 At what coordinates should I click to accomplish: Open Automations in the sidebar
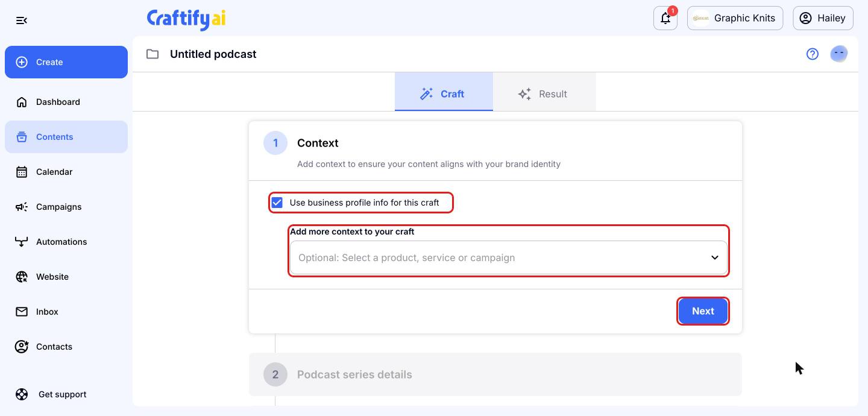[x=66, y=242]
